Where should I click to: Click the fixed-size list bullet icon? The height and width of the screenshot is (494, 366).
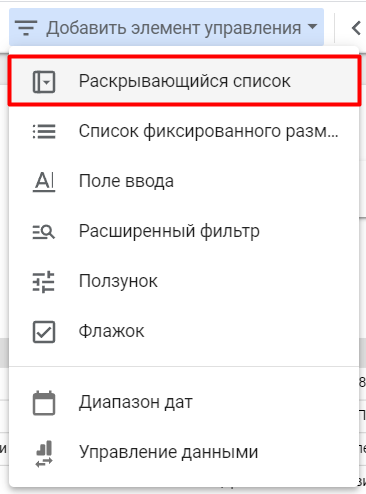point(44,131)
